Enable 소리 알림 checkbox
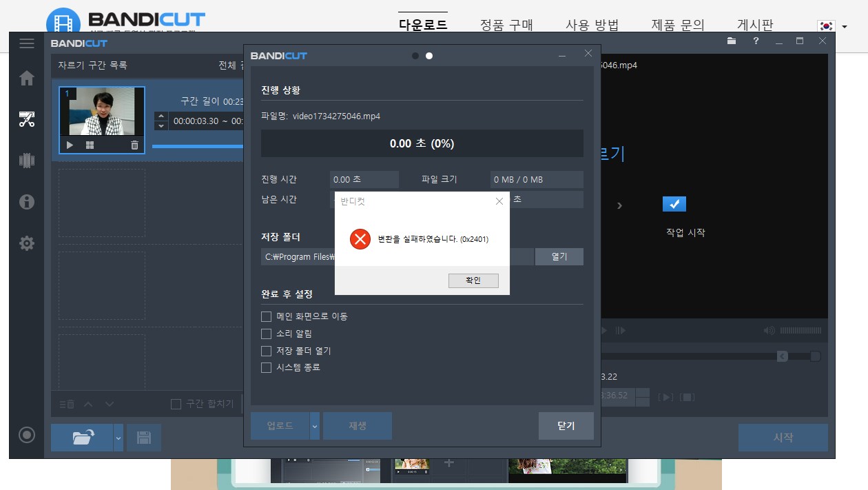 [x=266, y=334]
